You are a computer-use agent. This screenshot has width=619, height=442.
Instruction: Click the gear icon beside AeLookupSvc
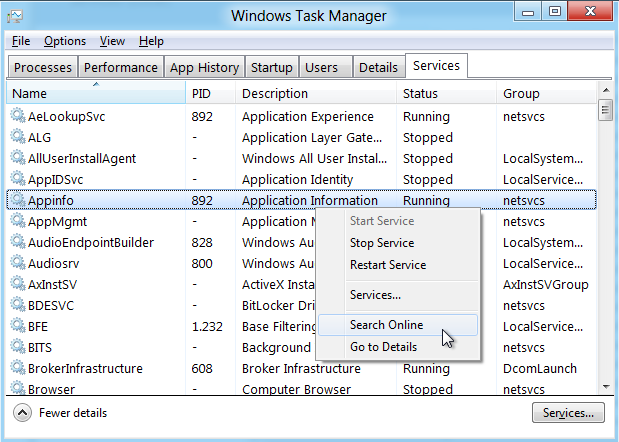(18, 115)
